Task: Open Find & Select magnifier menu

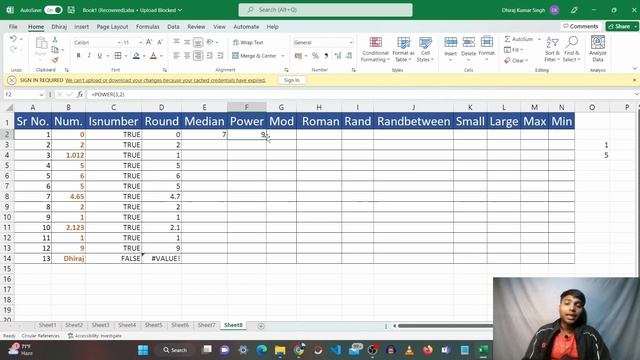Action: [x=571, y=49]
